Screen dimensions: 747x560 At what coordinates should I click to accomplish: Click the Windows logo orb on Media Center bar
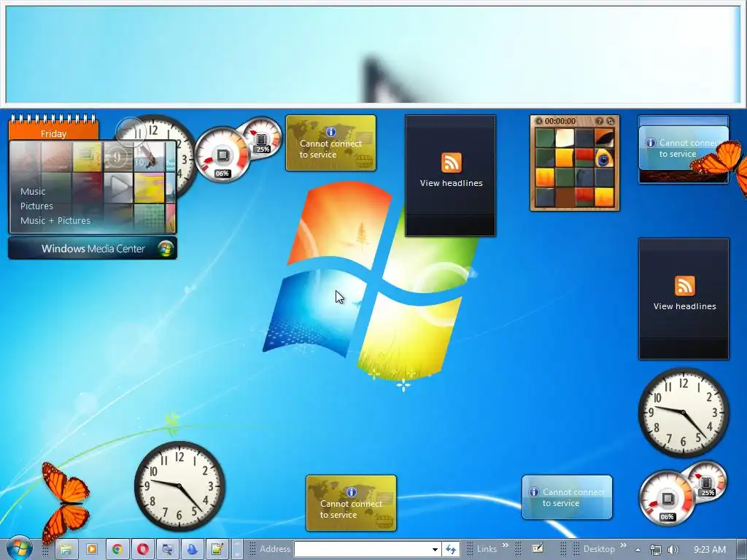[166, 249]
